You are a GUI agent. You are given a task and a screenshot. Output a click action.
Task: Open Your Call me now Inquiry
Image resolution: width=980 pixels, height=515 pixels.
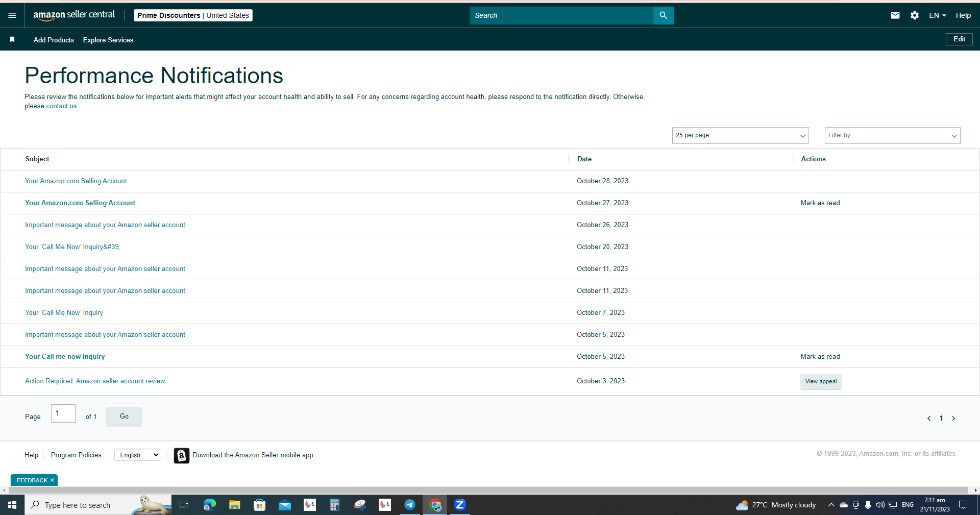pyautogui.click(x=65, y=356)
